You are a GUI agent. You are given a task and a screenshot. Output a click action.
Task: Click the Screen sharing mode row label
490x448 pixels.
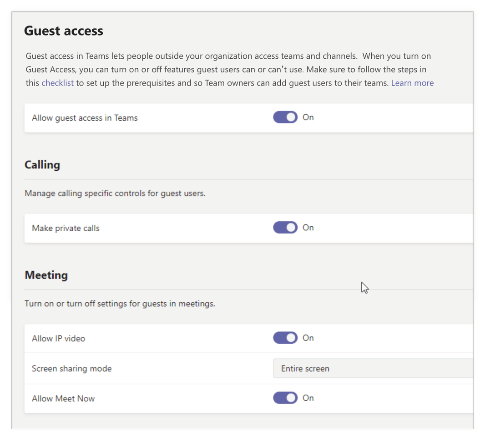click(71, 368)
